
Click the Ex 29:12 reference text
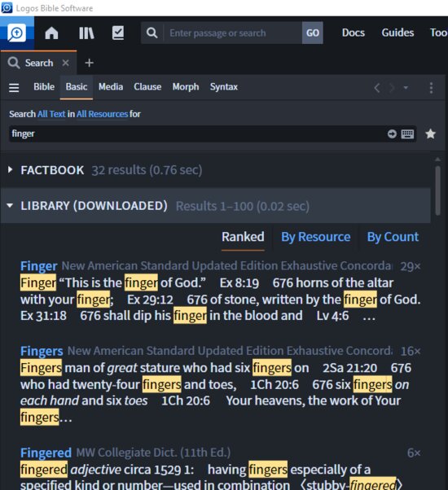tap(150, 300)
